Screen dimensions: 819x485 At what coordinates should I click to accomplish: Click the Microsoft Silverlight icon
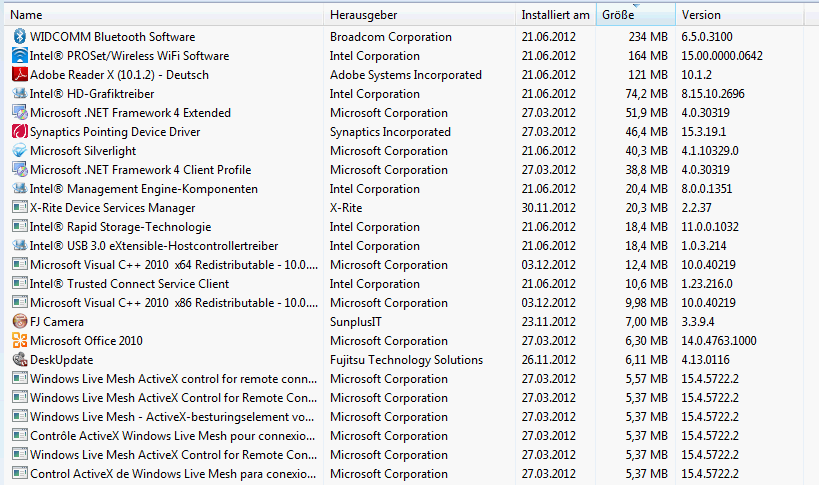pos(19,151)
